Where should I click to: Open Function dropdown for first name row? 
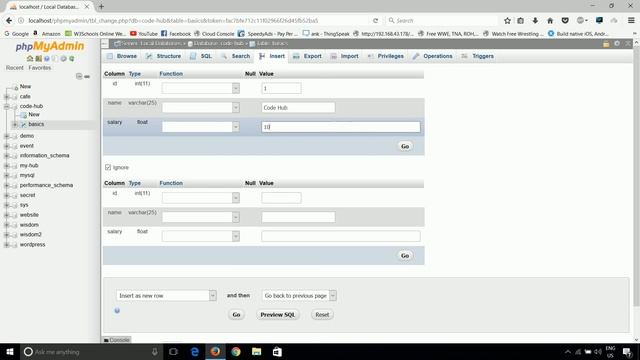point(200,107)
